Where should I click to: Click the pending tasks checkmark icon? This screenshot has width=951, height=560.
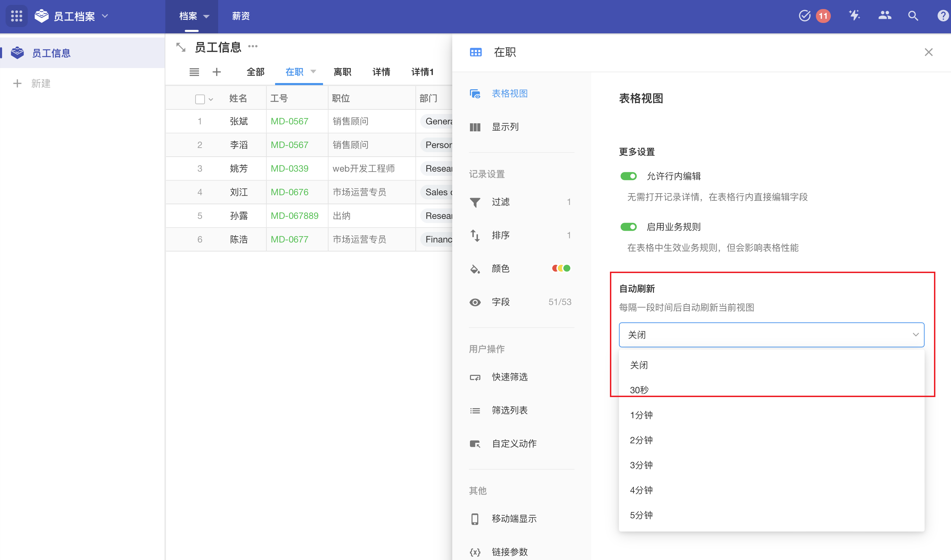(x=804, y=16)
